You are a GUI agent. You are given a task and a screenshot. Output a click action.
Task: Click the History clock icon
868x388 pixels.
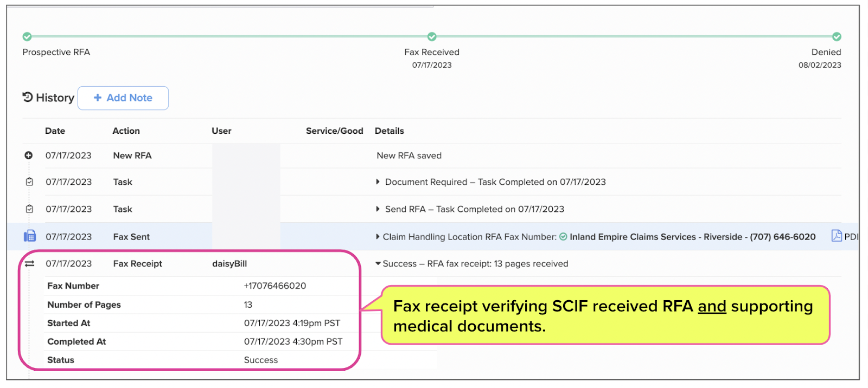[28, 97]
